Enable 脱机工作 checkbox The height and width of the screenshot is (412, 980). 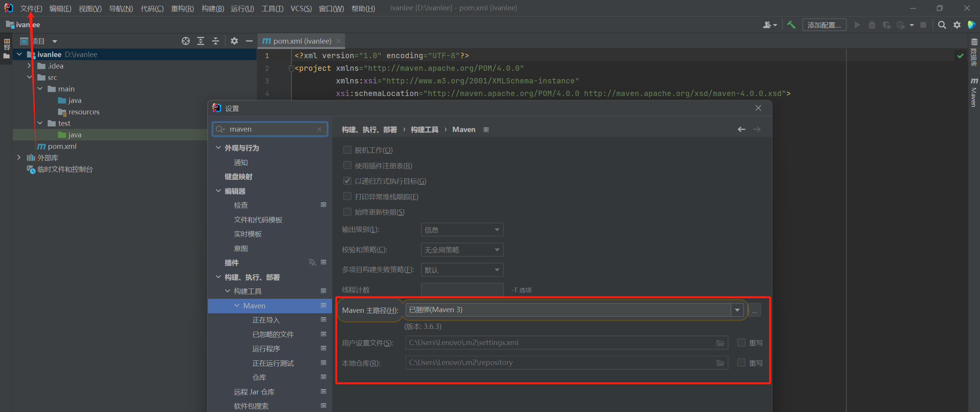(x=347, y=150)
